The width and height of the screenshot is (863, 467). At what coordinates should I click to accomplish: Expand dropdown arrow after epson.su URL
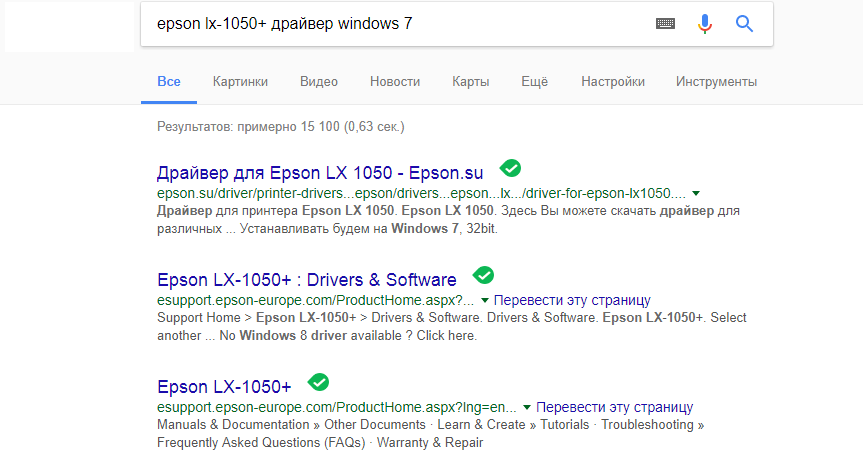point(696,193)
